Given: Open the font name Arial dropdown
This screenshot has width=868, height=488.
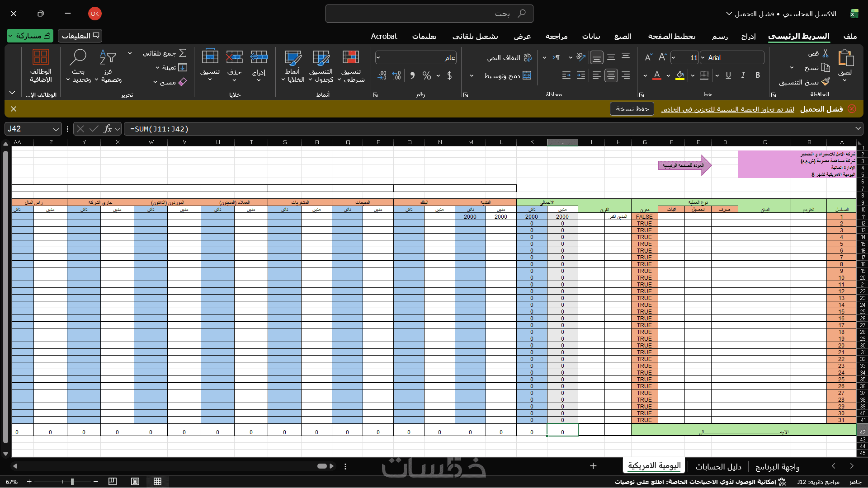Looking at the screenshot, I should pyautogui.click(x=703, y=58).
